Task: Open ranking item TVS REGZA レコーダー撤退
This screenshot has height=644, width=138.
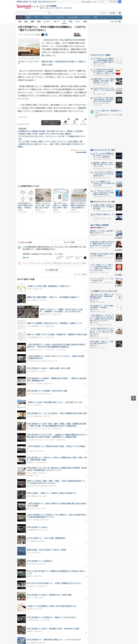Action: (104, 62)
